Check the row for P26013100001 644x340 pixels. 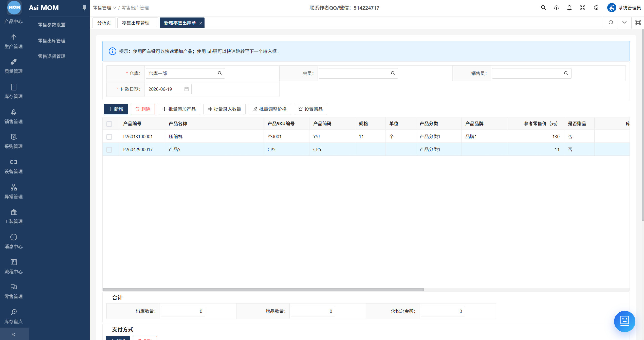(109, 137)
